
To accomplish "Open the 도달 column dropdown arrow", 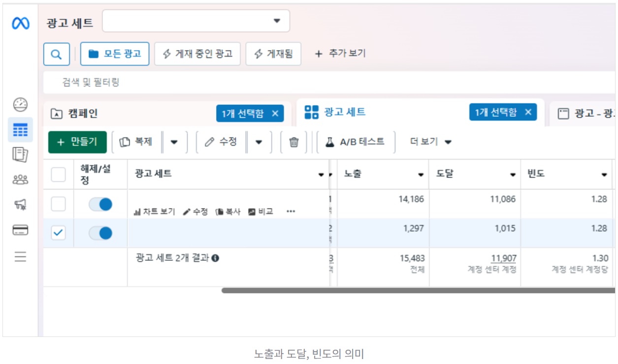I will tap(513, 175).
